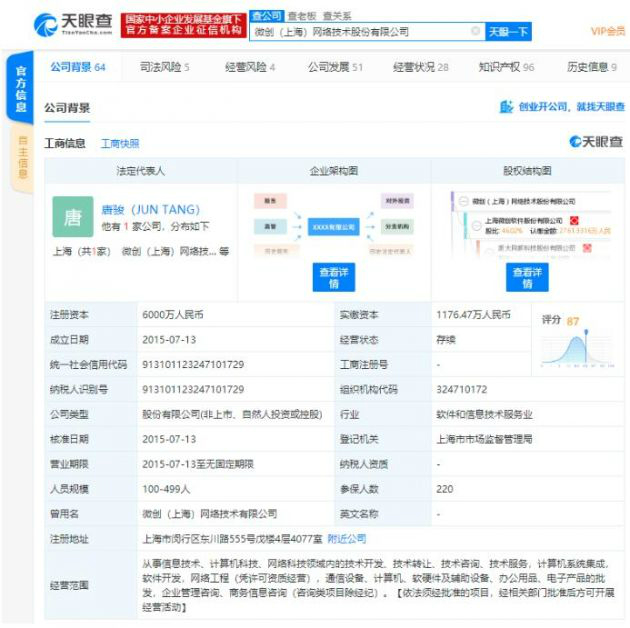
Task: Switch to the 经营状况 28 tab
Action: 421,67
